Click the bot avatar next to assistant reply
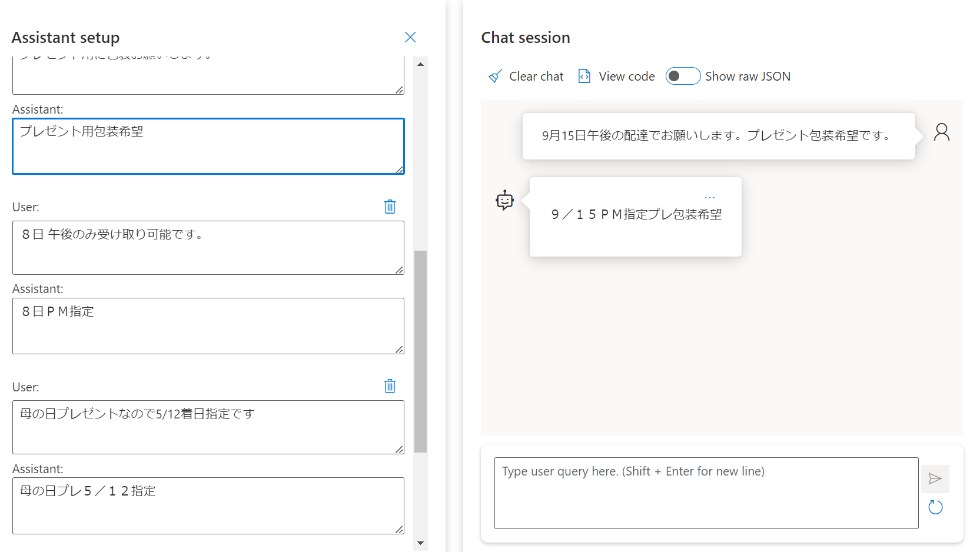 click(x=504, y=200)
